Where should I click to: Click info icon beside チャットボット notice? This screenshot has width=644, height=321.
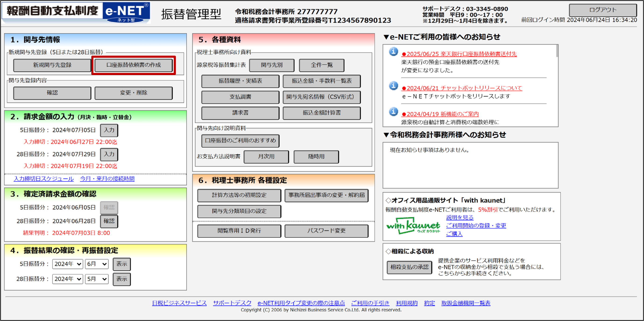393,86
